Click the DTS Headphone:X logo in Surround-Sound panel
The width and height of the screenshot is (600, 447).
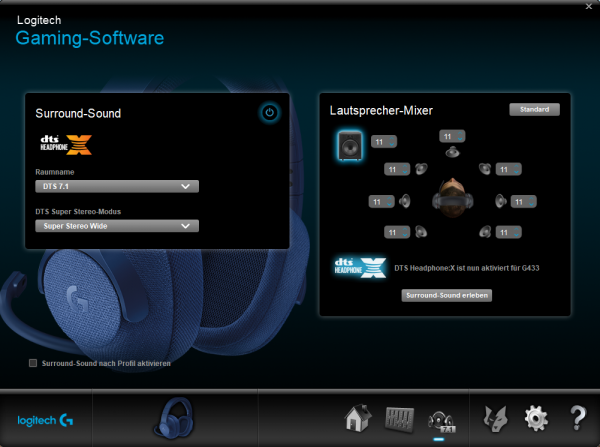(66, 145)
